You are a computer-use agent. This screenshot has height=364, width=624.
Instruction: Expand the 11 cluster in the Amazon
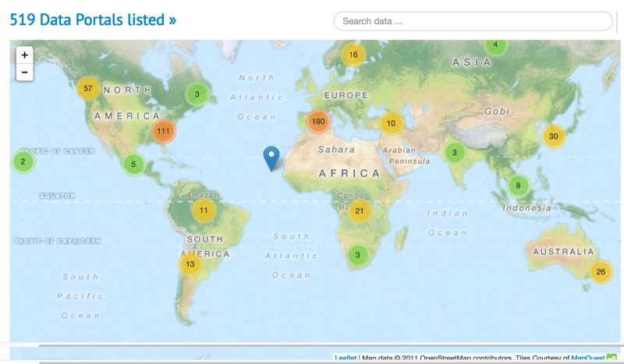204,210
